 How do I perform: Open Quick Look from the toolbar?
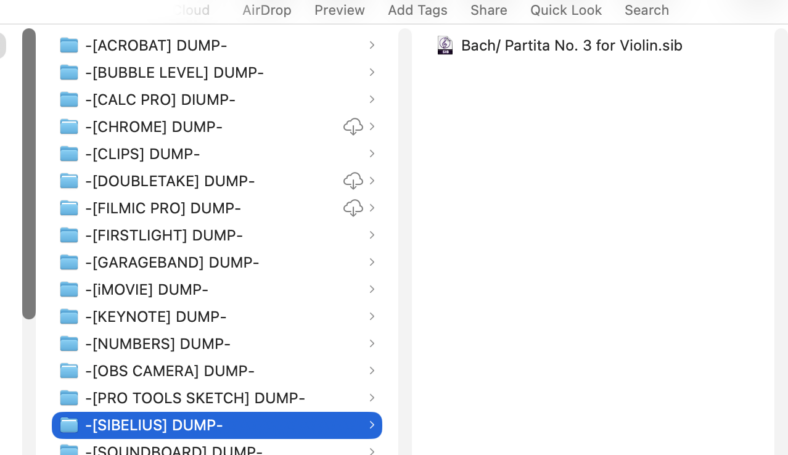pos(566,10)
